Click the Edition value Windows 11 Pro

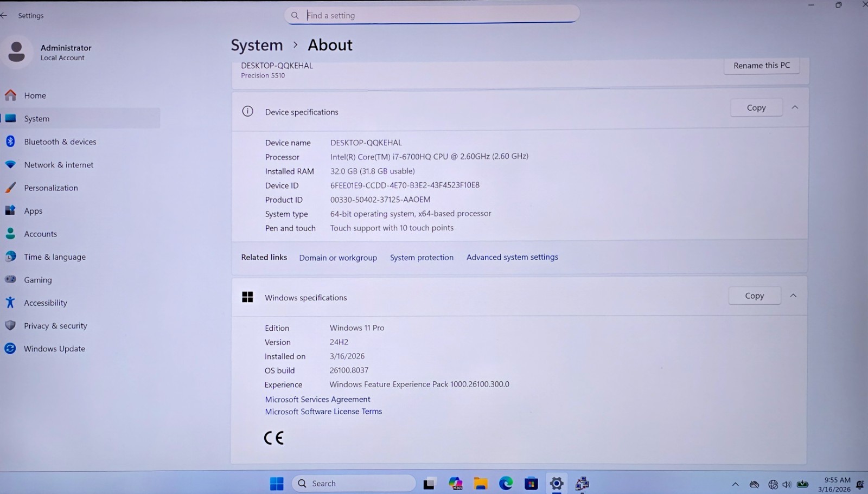coord(357,328)
